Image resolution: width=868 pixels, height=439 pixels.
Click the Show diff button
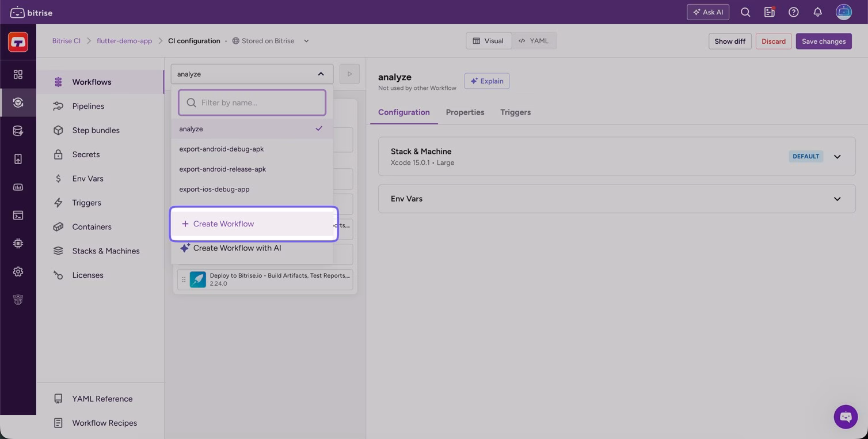coord(730,41)
